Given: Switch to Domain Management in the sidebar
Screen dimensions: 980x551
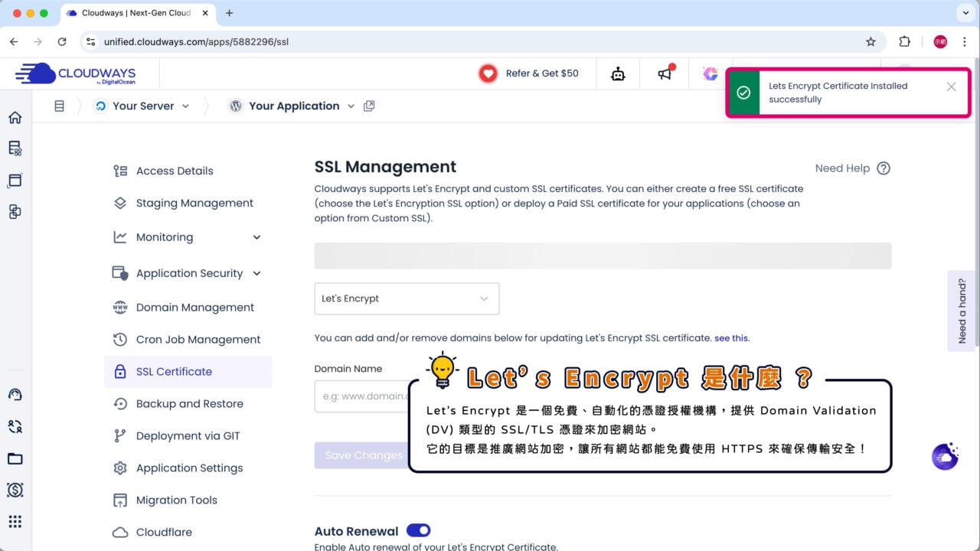Looking at the screenshot, I should point(195,307).
